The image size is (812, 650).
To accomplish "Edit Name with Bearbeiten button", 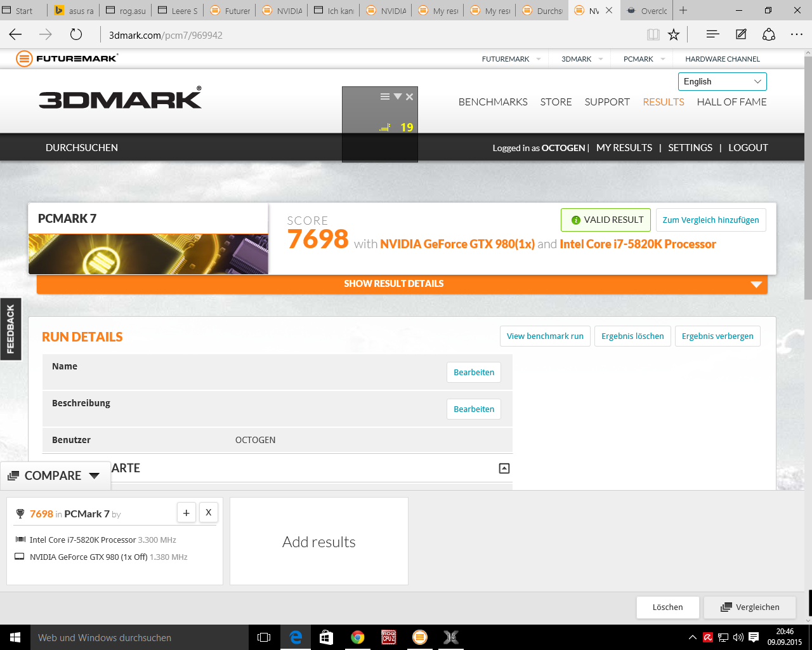I will point(474,372).
